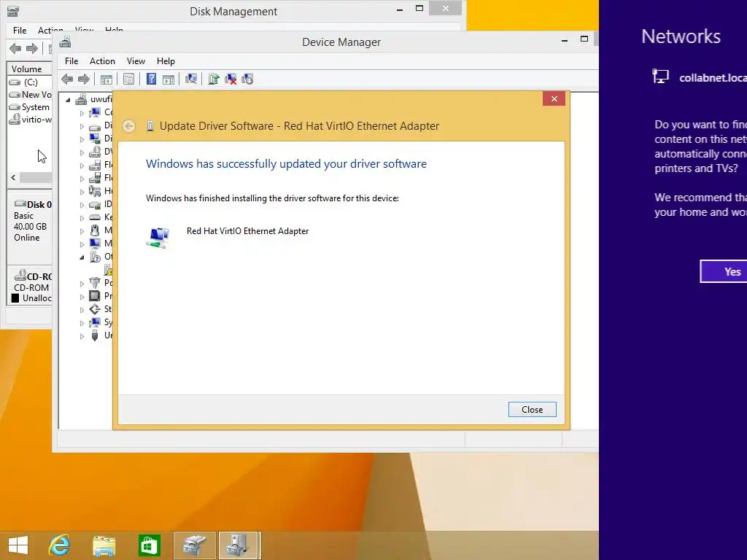The image size is (747, 560).
Task: Minimize the Device Manager window
Action: coord(565,40)
